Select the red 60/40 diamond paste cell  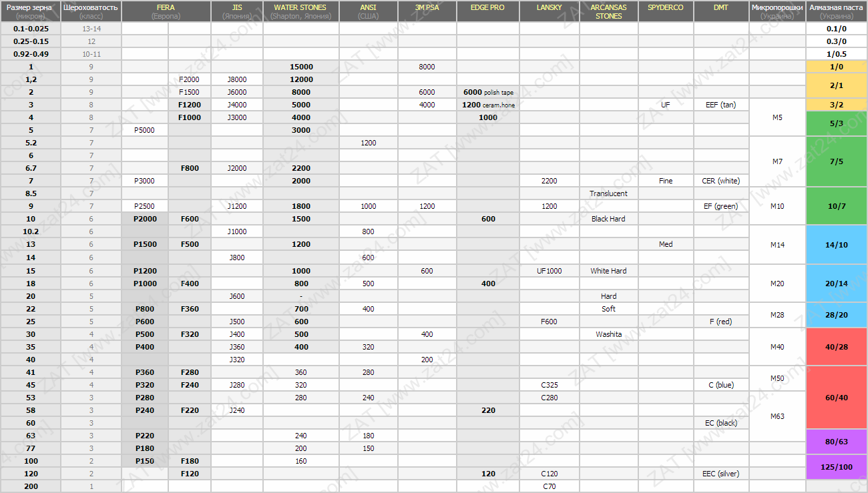837,398
